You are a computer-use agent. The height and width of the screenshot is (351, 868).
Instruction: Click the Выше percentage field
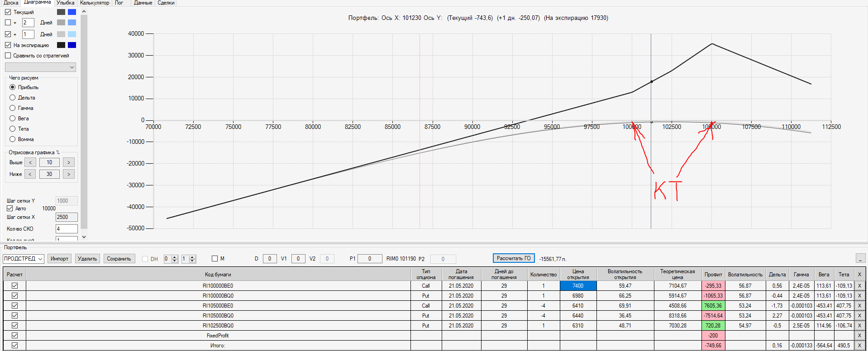[49, 162]
